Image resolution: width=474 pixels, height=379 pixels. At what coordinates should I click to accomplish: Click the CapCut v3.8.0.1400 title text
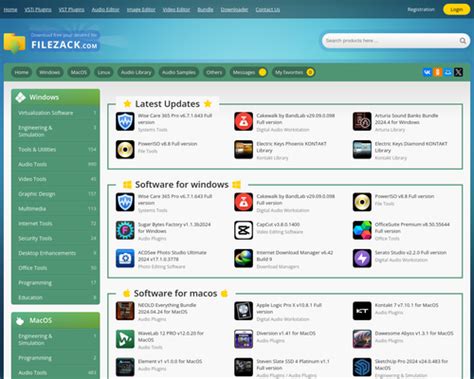click(278, 224)
